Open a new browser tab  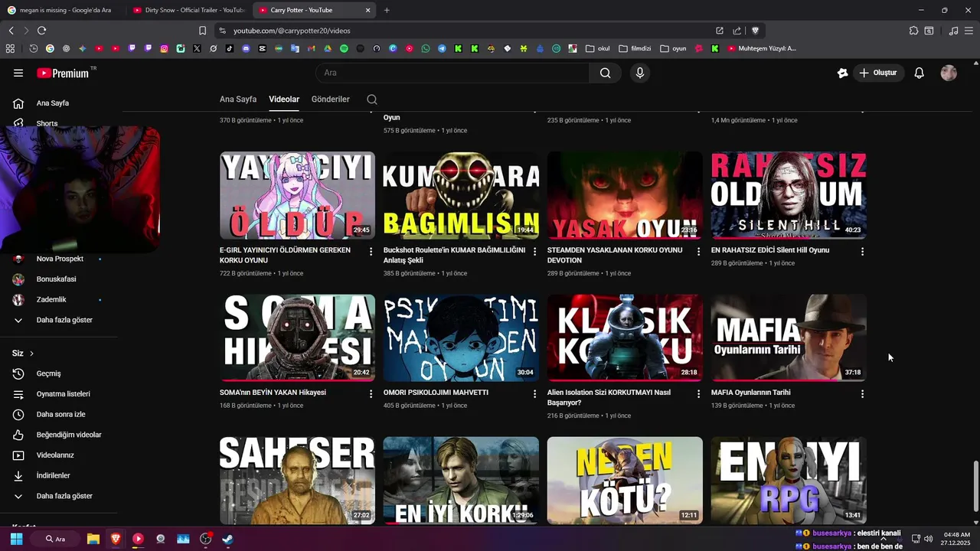click(387, 10)
